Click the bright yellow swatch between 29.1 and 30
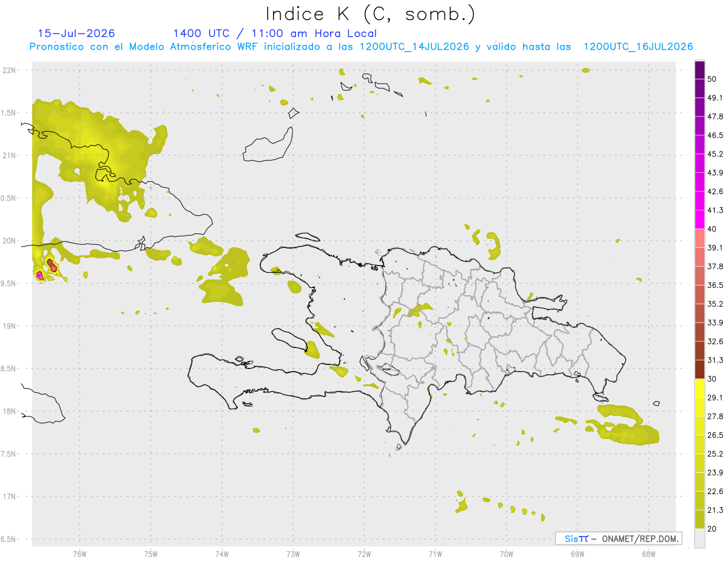728x562 pixels. (700, 388)
